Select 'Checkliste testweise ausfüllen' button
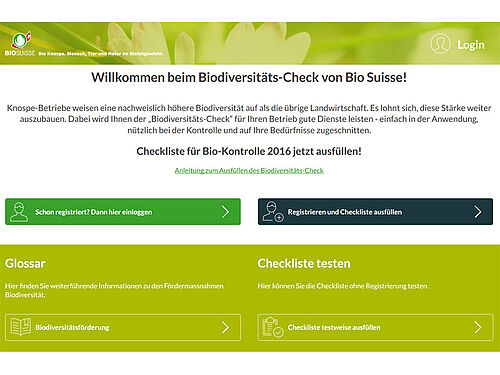This screenshot has height=375, width=500. (x=375, y=327)
